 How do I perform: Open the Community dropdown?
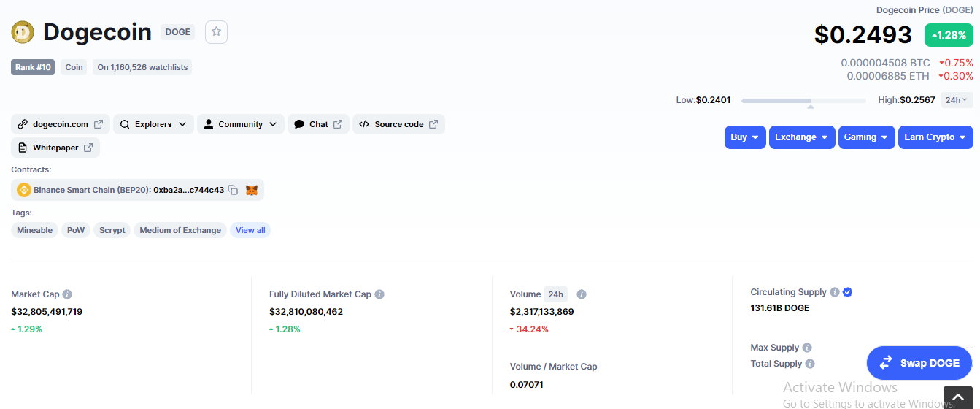click(x=241, y=124)
